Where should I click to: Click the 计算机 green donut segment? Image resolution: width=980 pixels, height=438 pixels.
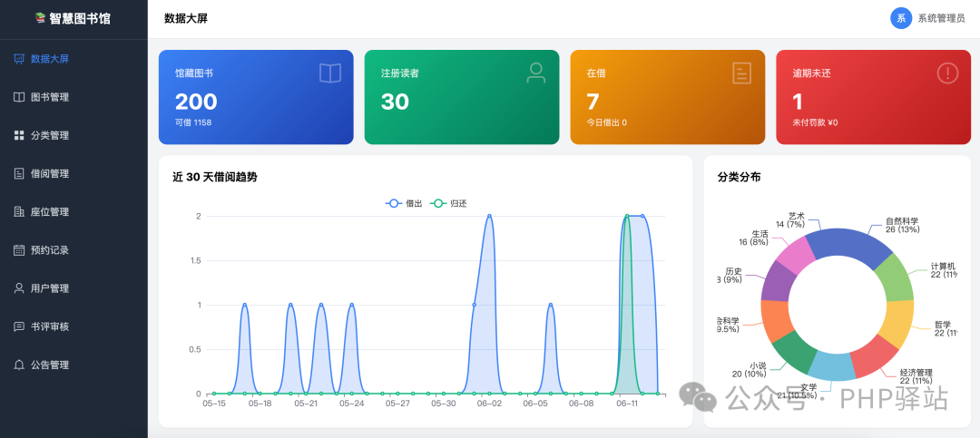[894, 277]
